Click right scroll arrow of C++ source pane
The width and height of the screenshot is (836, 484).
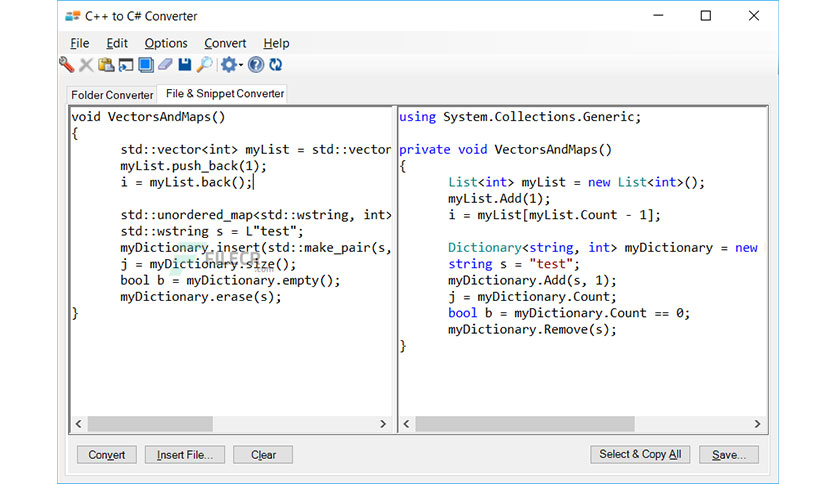[383, 424]
